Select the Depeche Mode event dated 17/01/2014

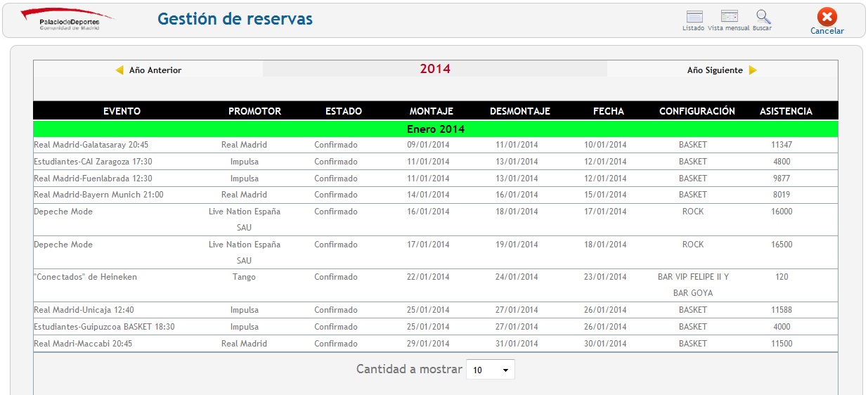[x=63, y=212]
